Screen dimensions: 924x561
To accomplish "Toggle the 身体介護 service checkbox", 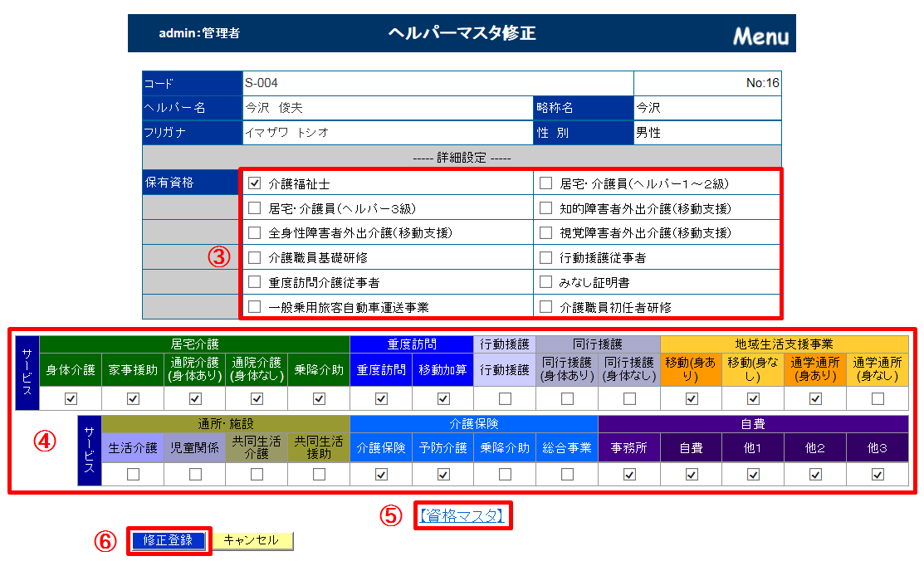I will 71,399.
